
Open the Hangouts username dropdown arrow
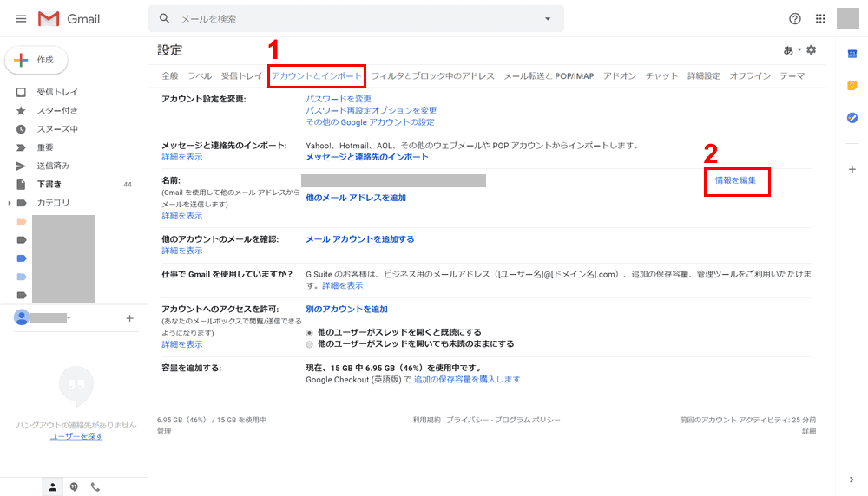coord(69,318)
